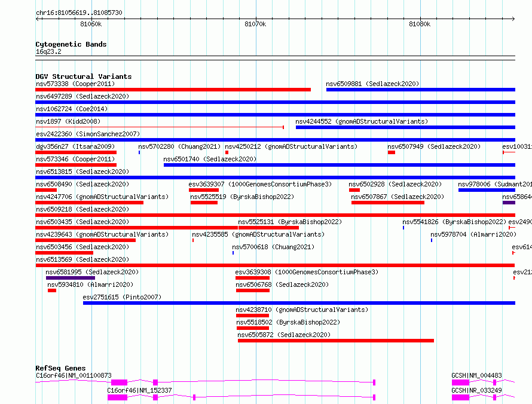Viewport: 532px width, 404px height.
Task: Click the RefSeq Genes track heading
Action: [60, 368]
